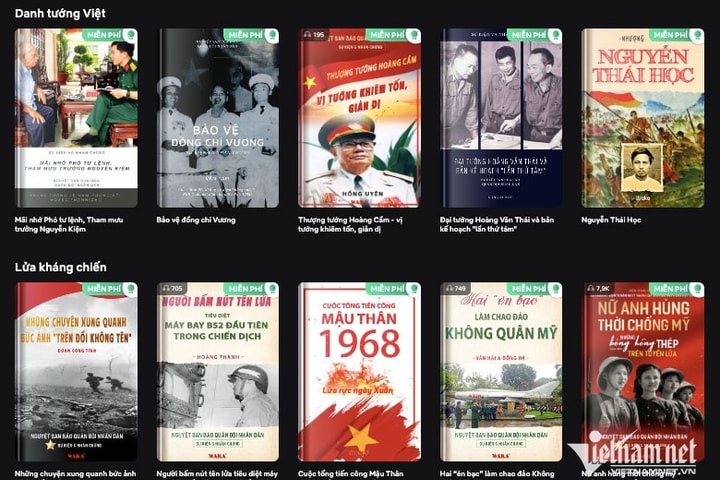Open the Trên đồi không tên book cover
The image size is (720, 480).
point(76,372)
